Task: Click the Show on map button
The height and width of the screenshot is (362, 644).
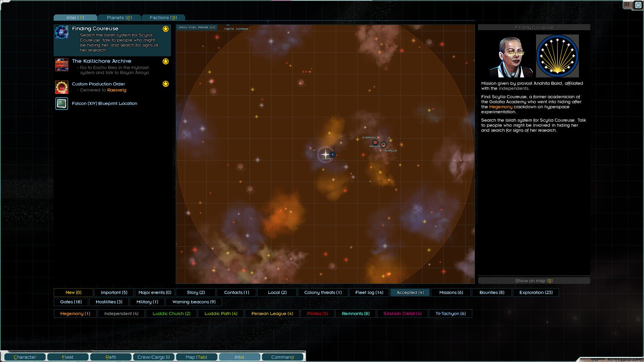Action: click(x=534, y=281)
